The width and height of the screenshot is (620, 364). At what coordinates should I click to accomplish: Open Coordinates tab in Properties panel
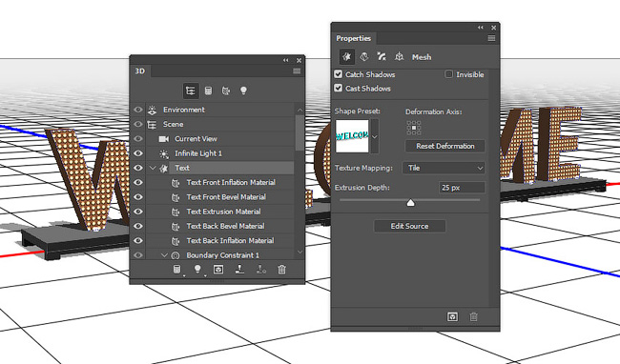coord(399,57)
